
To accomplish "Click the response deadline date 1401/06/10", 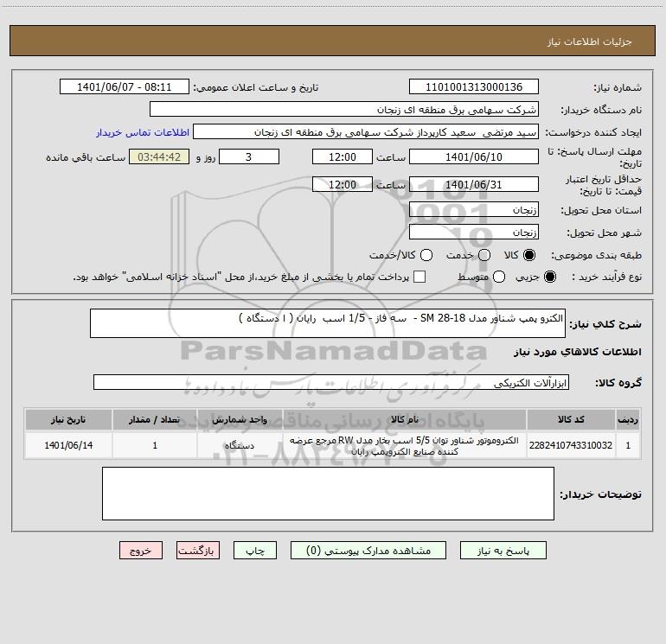I will click(474, 156).
